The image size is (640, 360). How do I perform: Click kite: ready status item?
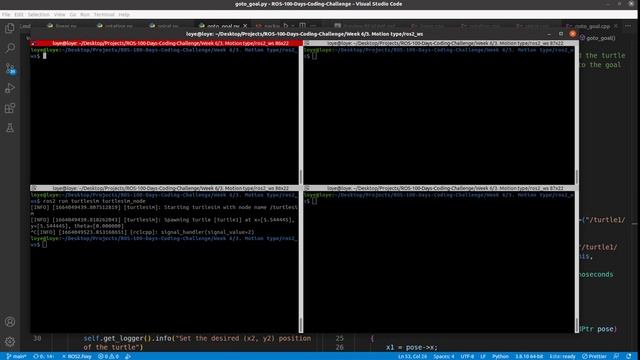point(562,356)
